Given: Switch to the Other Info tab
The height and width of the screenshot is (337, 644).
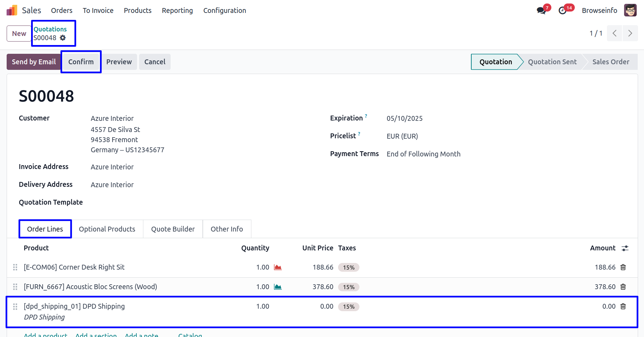Looking at the screenshot, I should point(227,229).
